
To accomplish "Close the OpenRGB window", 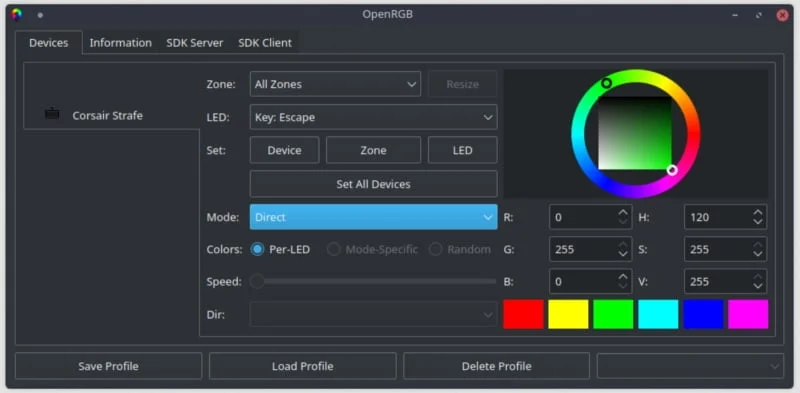I will pyautogui.click(x=782, y=15).
